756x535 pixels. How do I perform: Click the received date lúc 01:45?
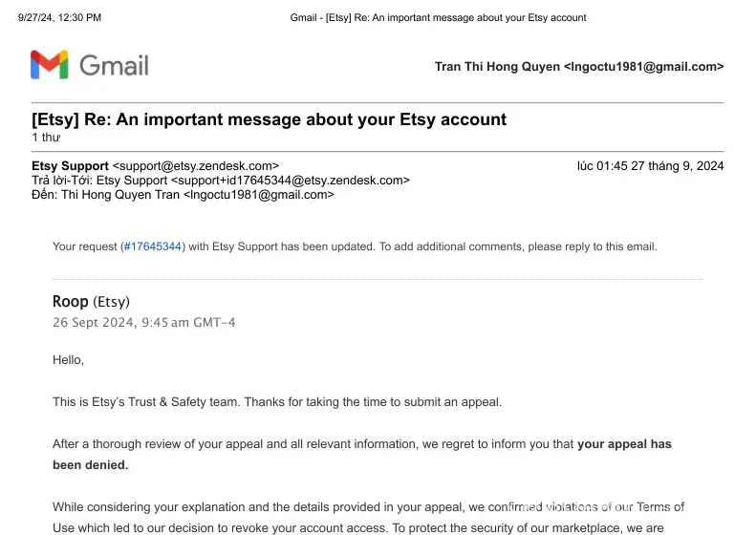pyautogui.click(x=650, y=166)
